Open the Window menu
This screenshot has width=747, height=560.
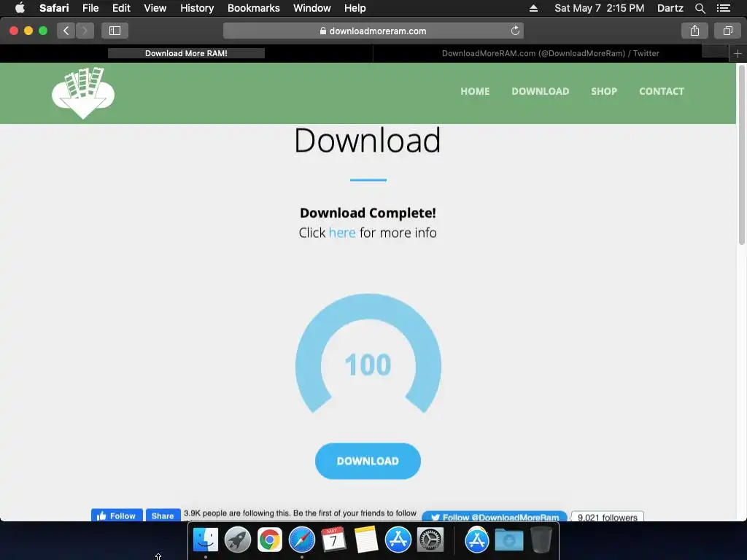[311, 8]
